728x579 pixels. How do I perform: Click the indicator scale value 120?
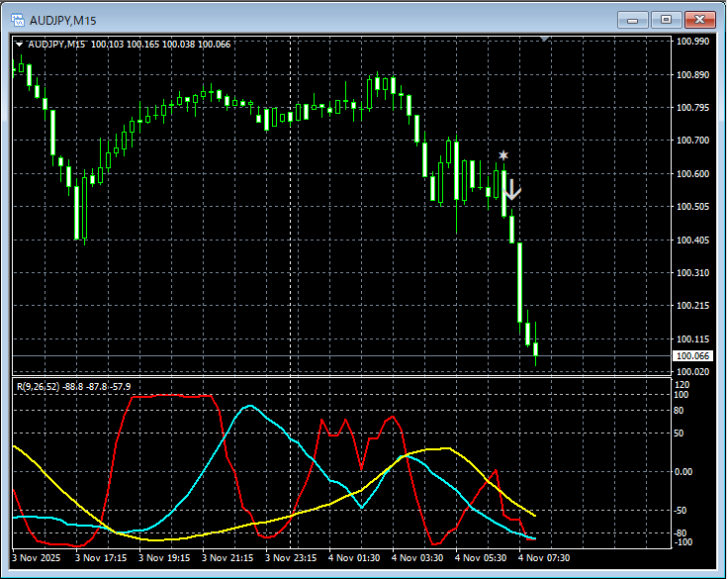pos(682,385)
